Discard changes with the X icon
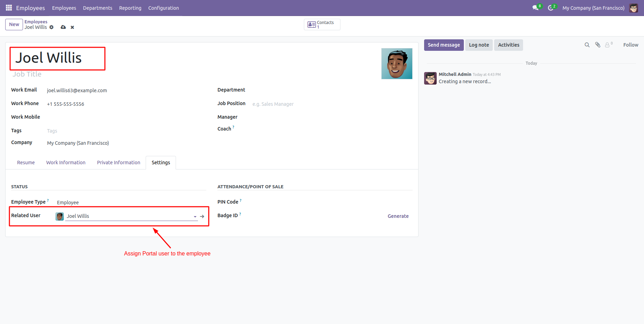644x324 pixels. [x=72, y=27]
